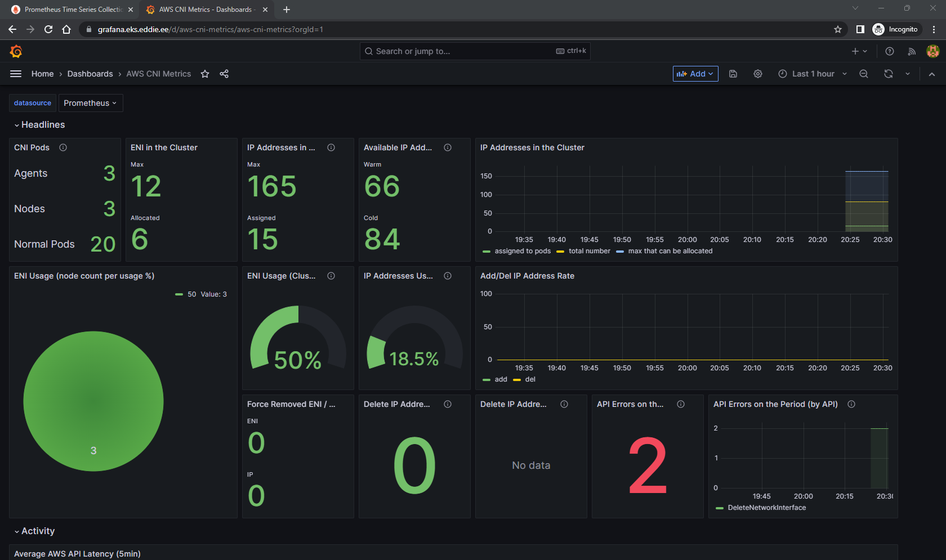Toggle 'assigned to pods' legend series
This screenshot has width=946, height=560.
pos(523,251)
